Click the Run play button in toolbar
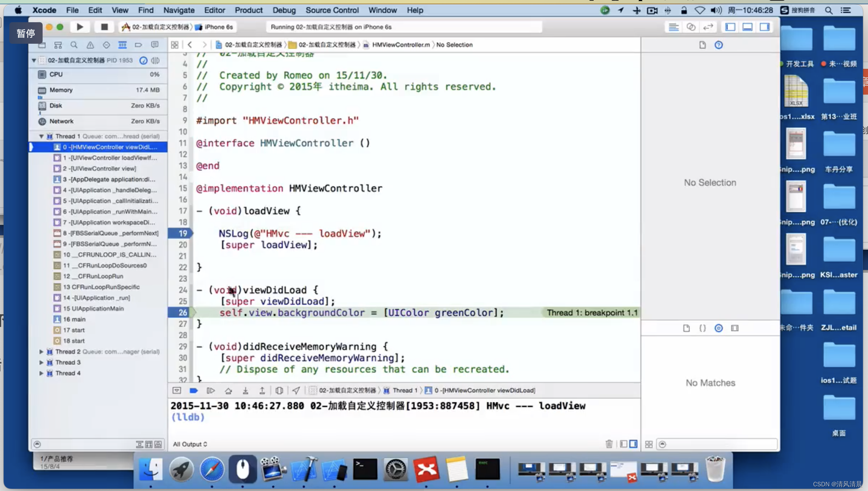868x491 pixels. 80,27
